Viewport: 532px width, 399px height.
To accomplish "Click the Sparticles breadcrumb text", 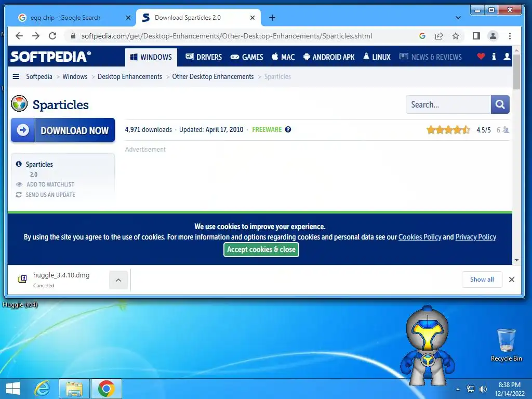I will 277,77.
